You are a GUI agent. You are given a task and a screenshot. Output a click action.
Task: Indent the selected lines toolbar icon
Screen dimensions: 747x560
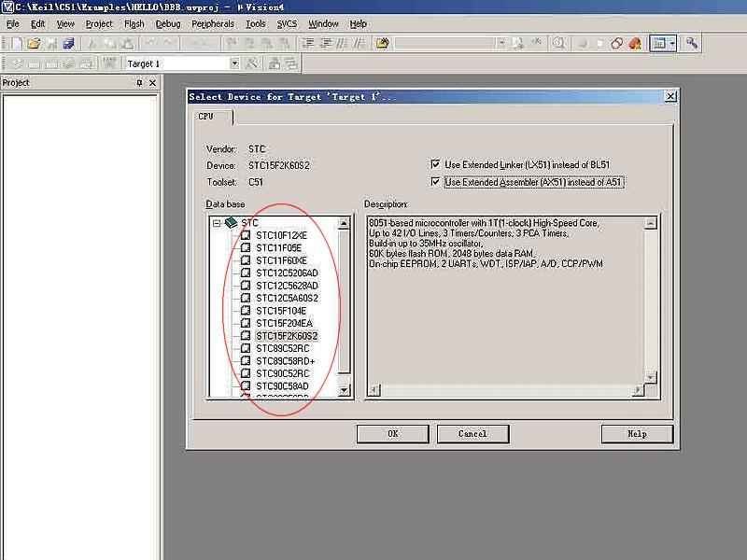tap(308, 44)
